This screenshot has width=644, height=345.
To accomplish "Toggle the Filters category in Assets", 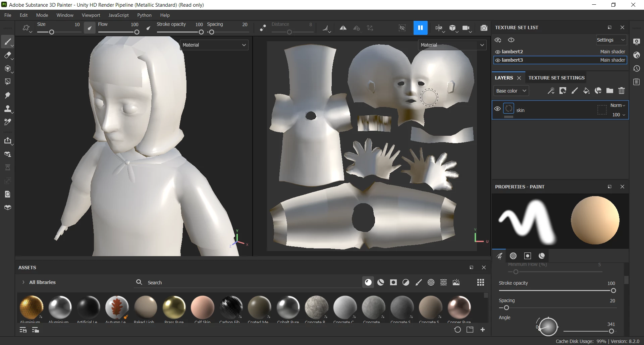I will coord(406,283).
